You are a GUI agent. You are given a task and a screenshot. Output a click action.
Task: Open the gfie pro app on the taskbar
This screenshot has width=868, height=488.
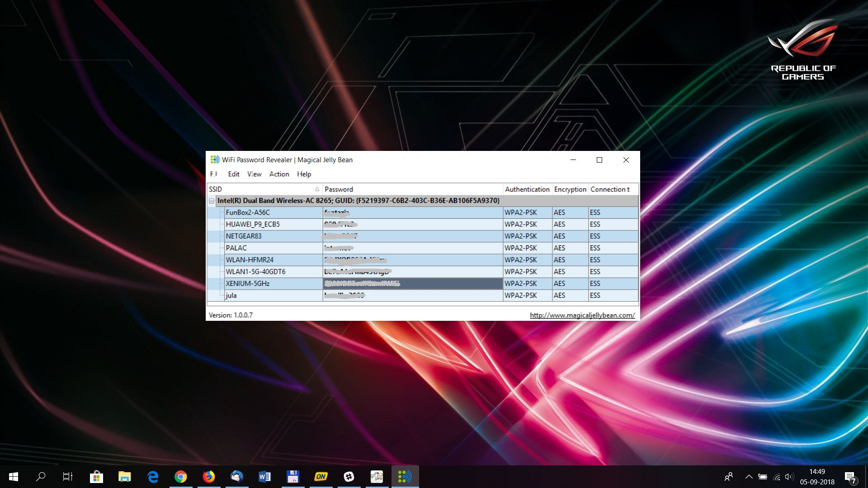point(377,477)
